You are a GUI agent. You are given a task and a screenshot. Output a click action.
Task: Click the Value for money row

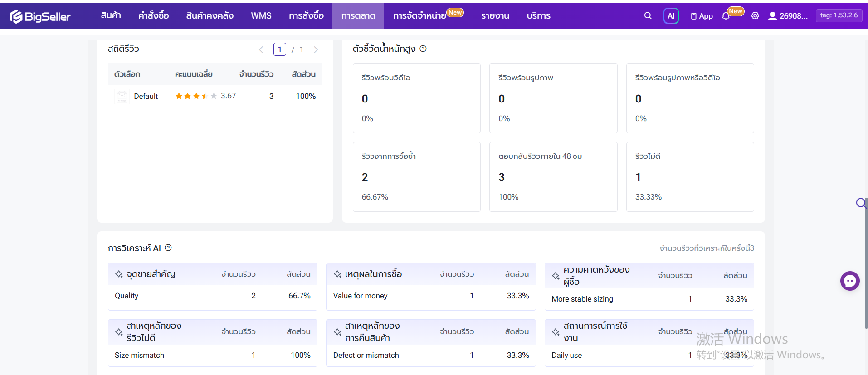click(x=431, y=296)
